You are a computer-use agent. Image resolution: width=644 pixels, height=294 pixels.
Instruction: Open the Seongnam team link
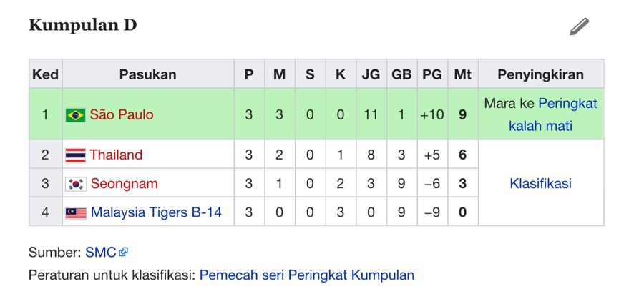click(124, 184)
